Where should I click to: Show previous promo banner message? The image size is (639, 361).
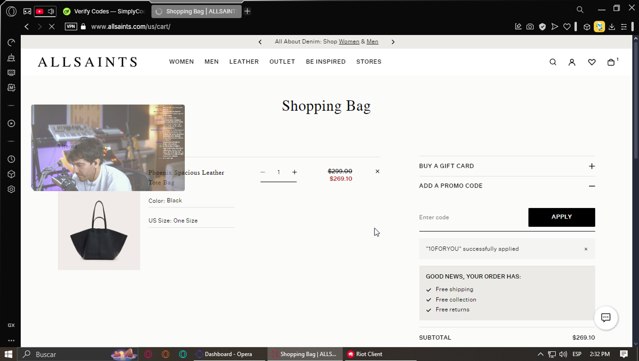click(260, 42)
